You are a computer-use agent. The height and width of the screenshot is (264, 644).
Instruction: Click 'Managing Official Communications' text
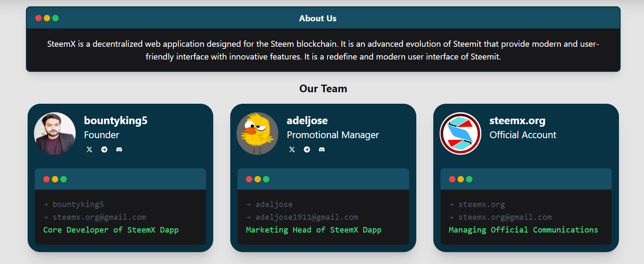coord(523,230)
